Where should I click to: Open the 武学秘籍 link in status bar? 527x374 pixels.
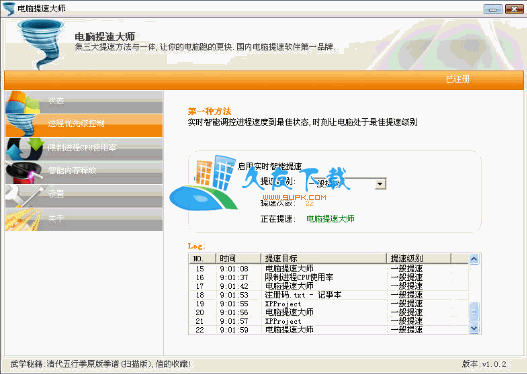(100, 364)
